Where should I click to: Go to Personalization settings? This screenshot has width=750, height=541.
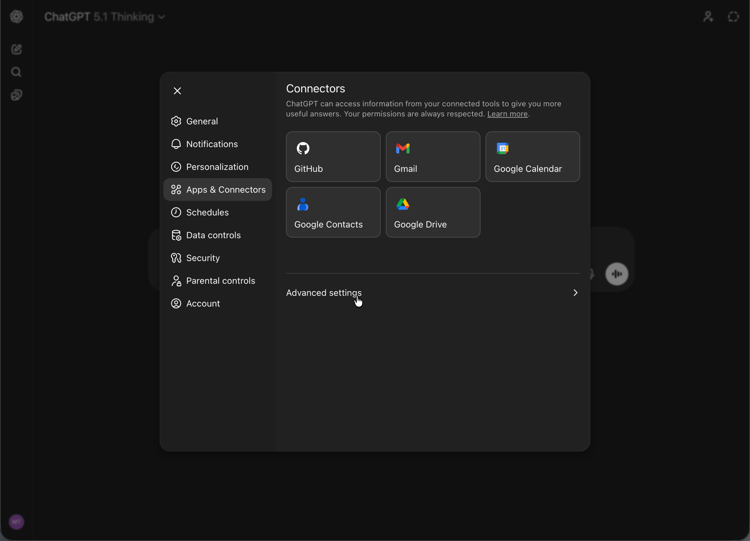pyautogui.click(x=218, y=167)
